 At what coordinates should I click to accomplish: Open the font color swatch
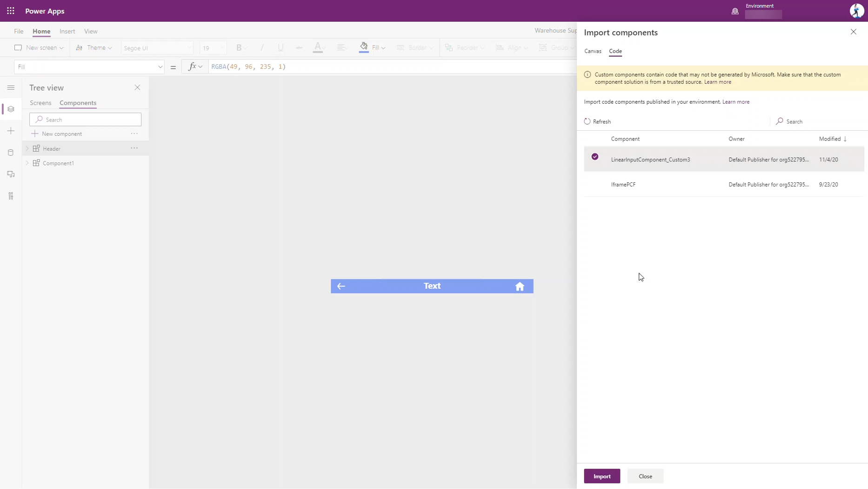coord(319,47)
